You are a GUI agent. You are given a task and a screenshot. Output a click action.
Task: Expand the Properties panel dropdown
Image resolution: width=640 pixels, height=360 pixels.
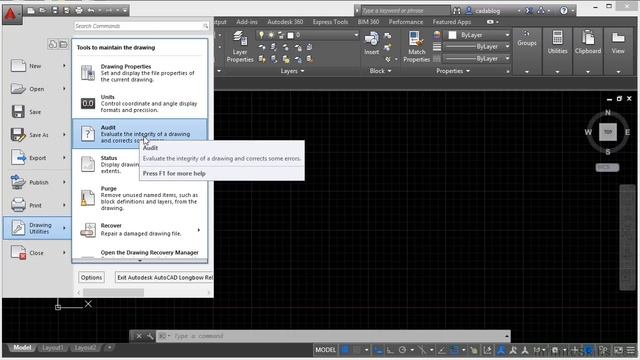pos(468,71)
